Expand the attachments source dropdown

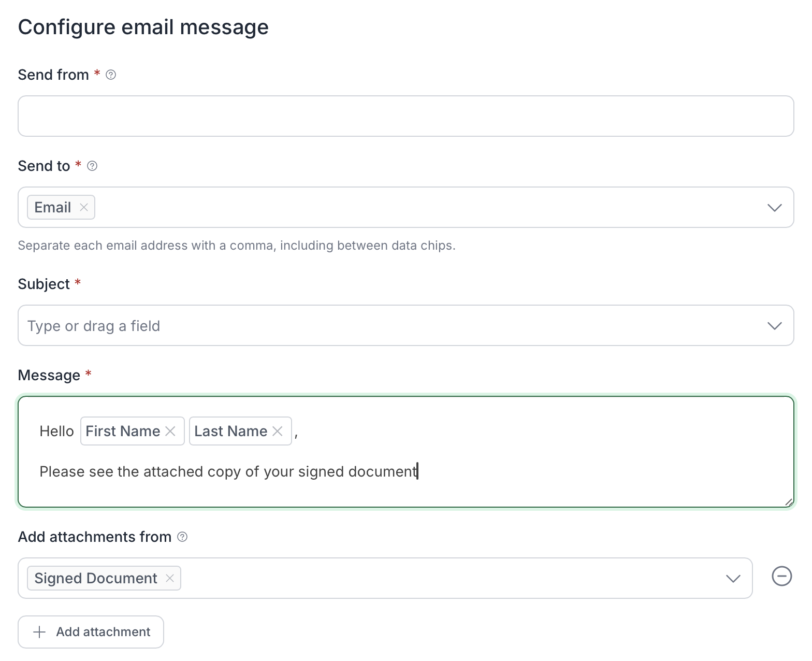(733, 579)
